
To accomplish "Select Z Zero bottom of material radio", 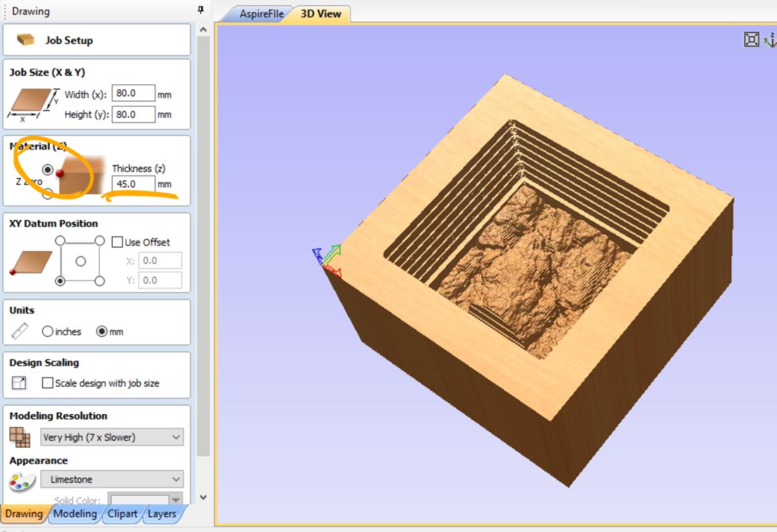I will 47,193.
